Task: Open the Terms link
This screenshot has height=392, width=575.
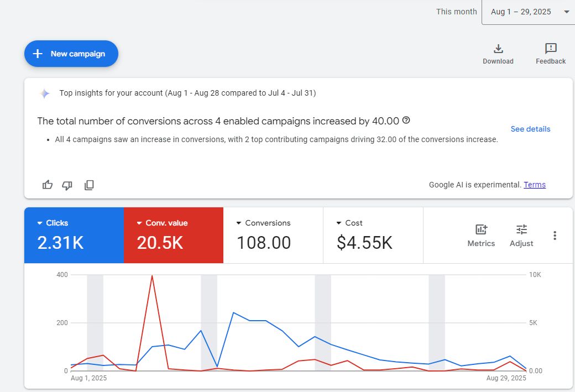Action: click(x=535, y=185)
